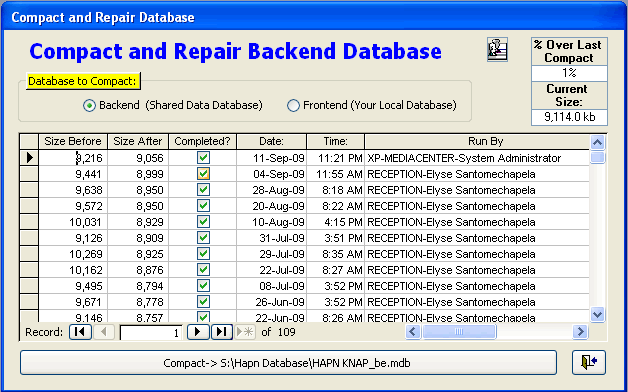Select row selector of the 10-Aug-09 record

point(29,222)
